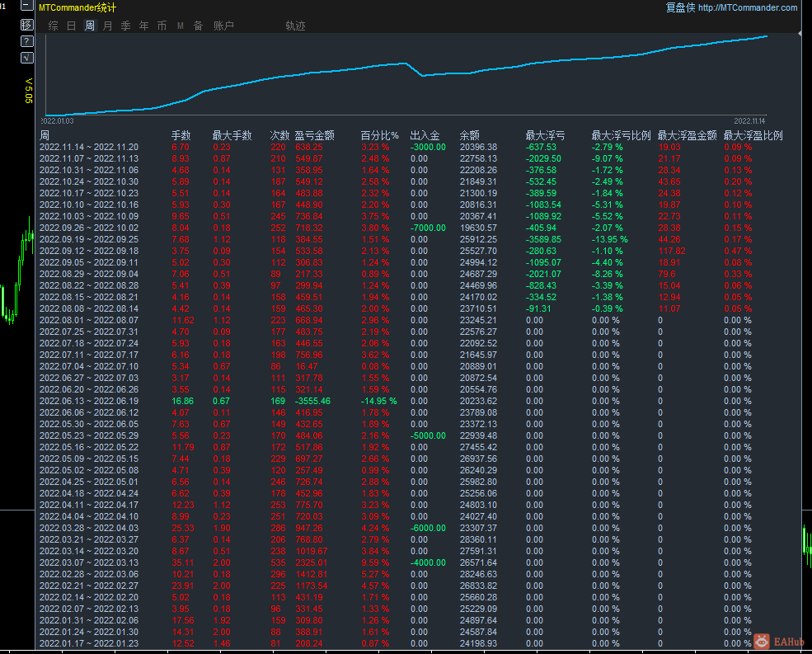Viewport: 812px width, 654px height.
Task: Open help with the question mark icon
Action: click(x=26, y=41)
